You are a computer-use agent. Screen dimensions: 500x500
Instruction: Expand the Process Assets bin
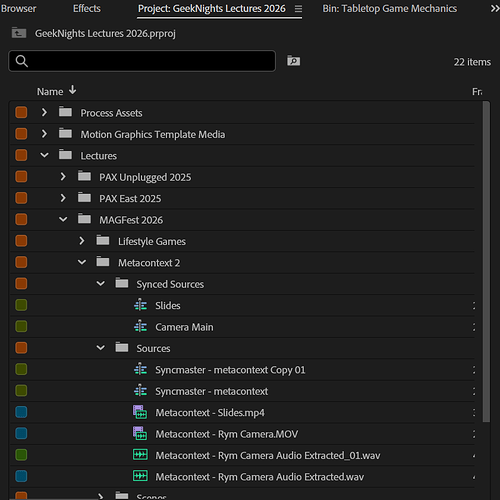point(44,112)
